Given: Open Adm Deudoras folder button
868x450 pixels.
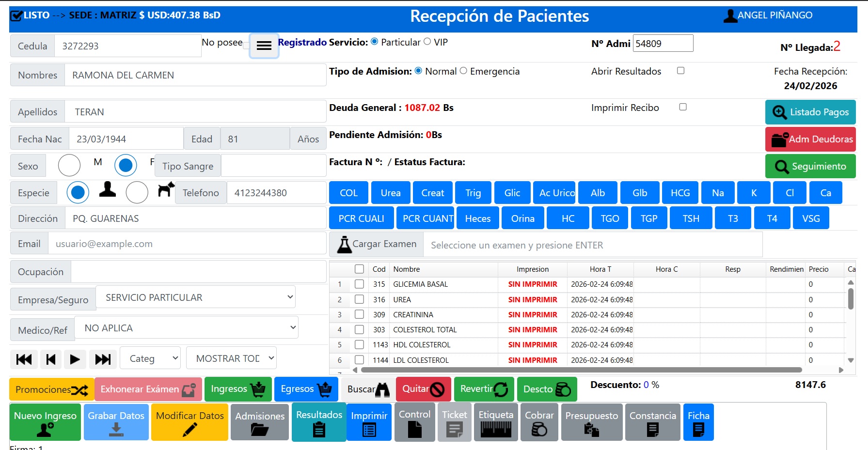Looking at the screenshot, I should click(x=810, y=139).
